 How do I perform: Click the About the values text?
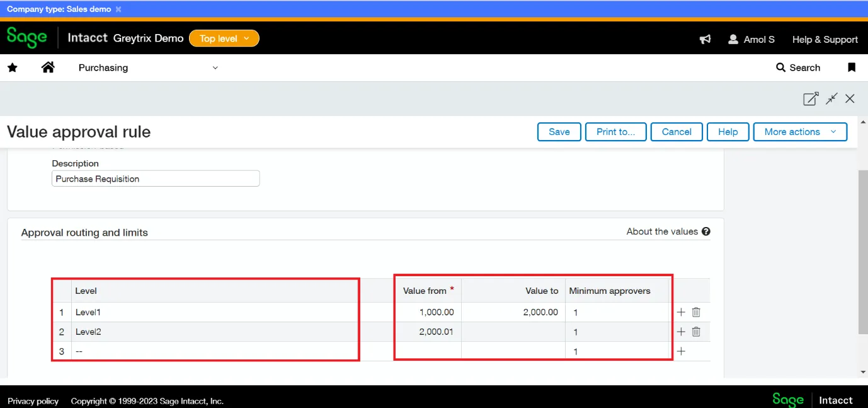point(662,231)
